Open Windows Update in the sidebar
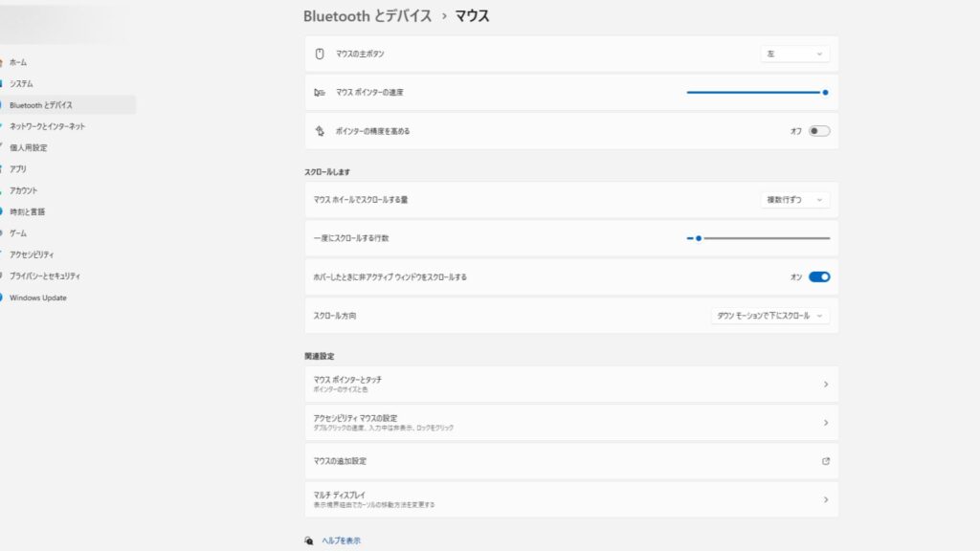The height and width of the screenshot is (551, 980). click(38, 298)
